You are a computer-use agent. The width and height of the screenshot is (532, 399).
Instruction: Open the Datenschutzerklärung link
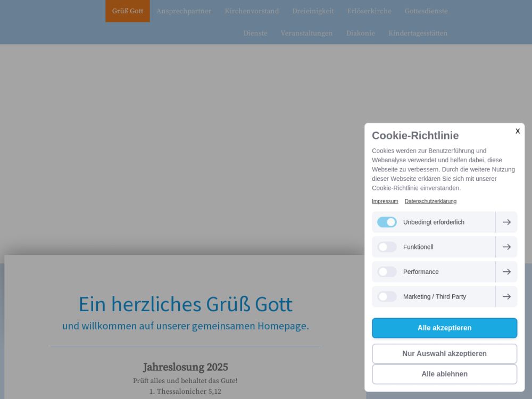430,201
